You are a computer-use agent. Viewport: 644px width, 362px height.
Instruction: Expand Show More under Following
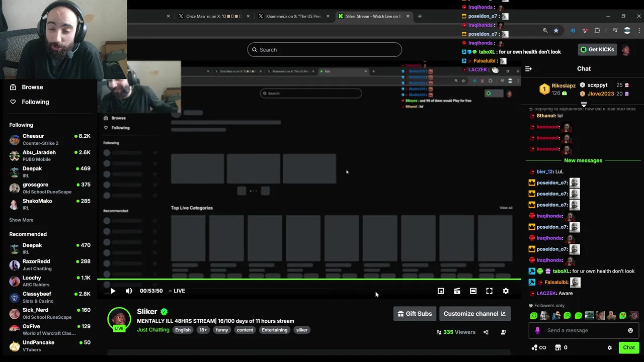pos(21,220)
